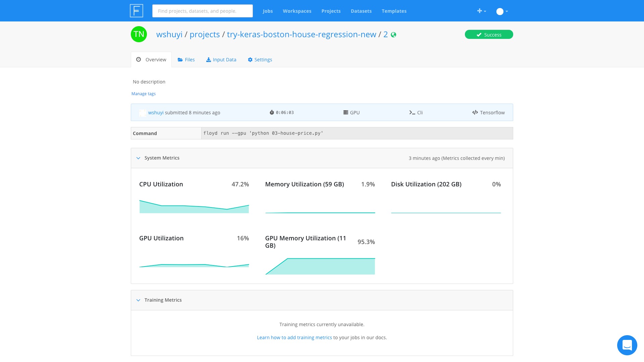644x362 pixels.
Task: Click the stopwatch duration icon
Action: (x=272, y=112)
